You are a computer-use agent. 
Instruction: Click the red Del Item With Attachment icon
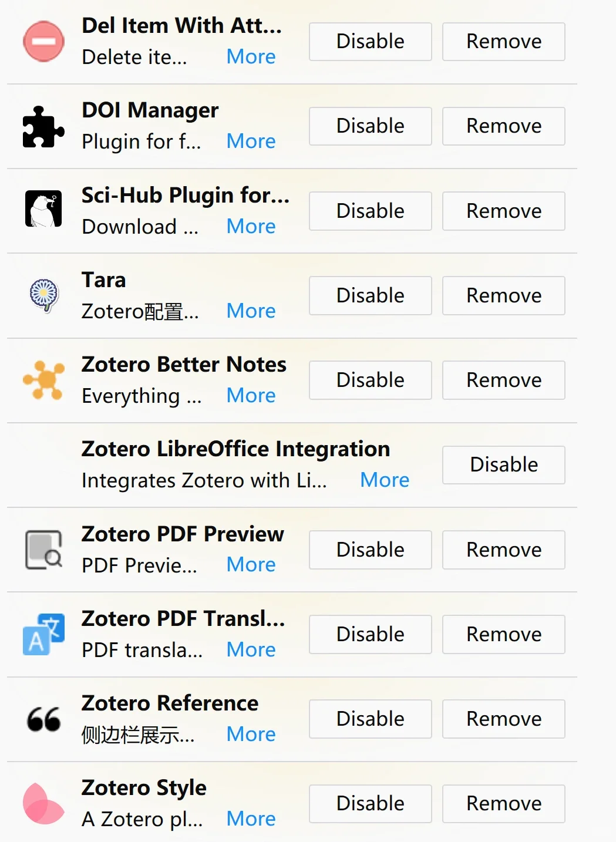point(43,42)
